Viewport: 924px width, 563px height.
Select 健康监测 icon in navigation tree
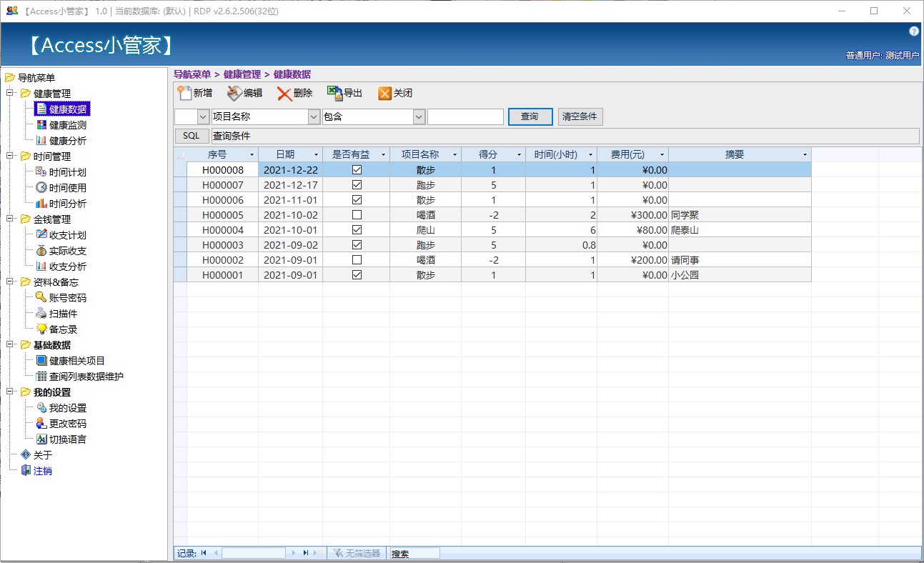tap(41, 125)
